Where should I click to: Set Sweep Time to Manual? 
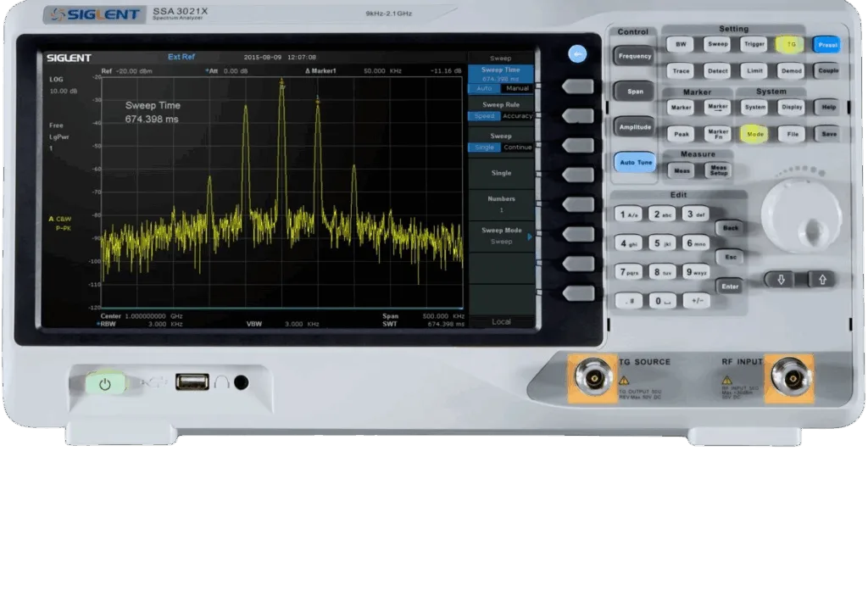pos(517,88)
